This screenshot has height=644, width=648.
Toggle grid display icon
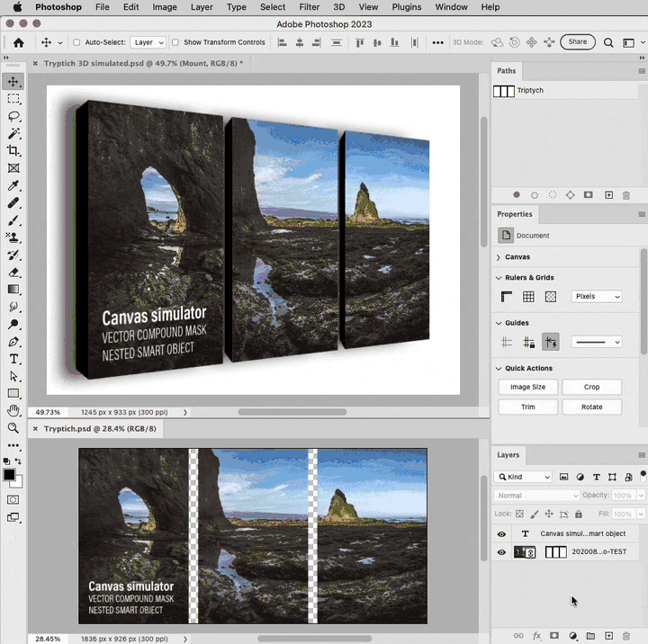point(528,297)
